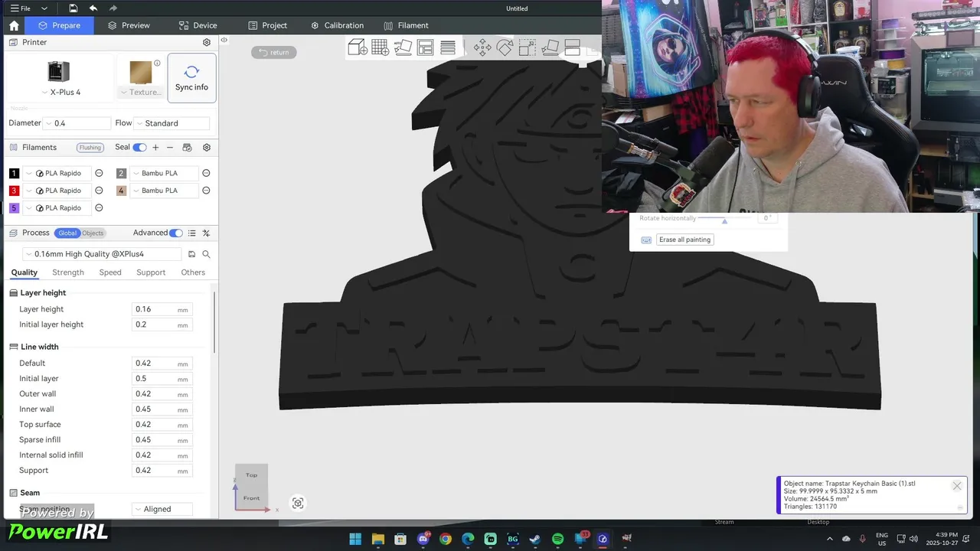This screenshot has height=551, width=980.
Task: Open filament 4 Bambu PLA dropdown
Action: pos(165,191)
